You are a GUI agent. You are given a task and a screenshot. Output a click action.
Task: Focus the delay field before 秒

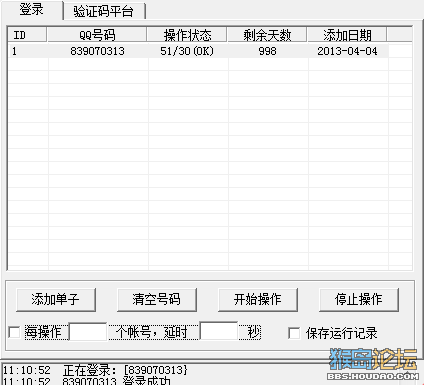(219, 331)
